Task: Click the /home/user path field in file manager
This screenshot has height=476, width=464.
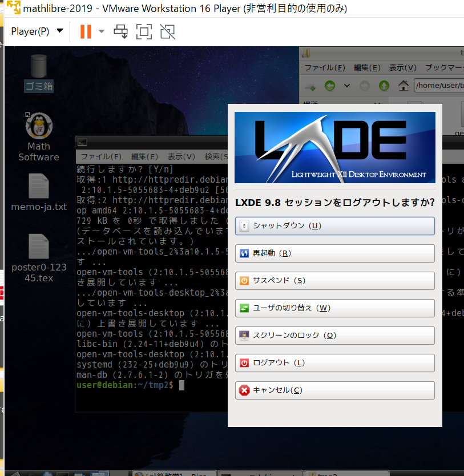Action: [x=439, y=85]
